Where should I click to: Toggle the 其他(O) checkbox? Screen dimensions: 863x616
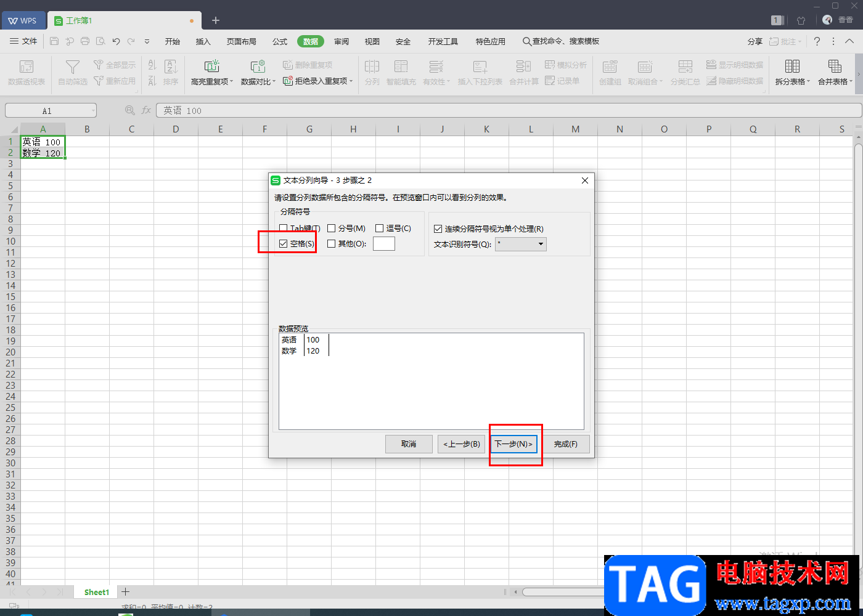click(332, 244)
